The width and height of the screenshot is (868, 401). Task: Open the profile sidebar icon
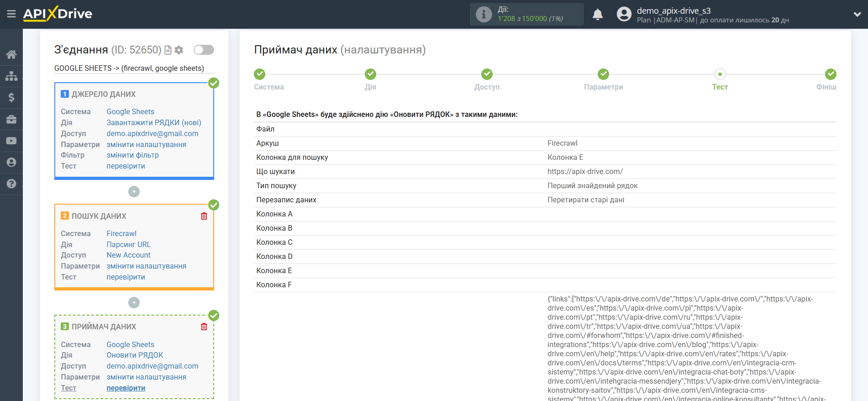pyautogui.click(x=11, y=162)
